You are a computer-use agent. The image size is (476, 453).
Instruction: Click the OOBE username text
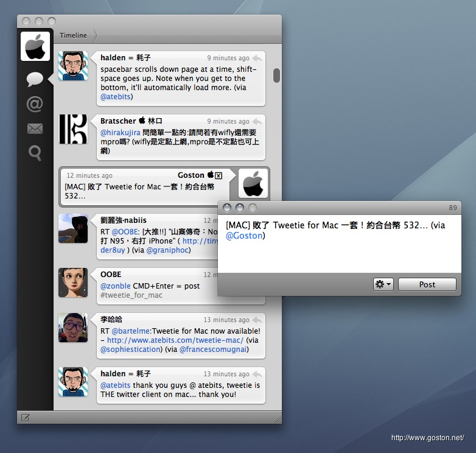(x=111, y=274)
